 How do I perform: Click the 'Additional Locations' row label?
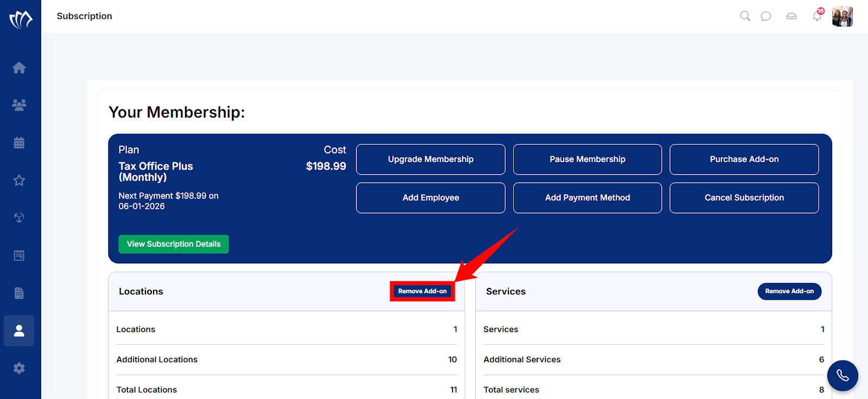coord(157,359)
